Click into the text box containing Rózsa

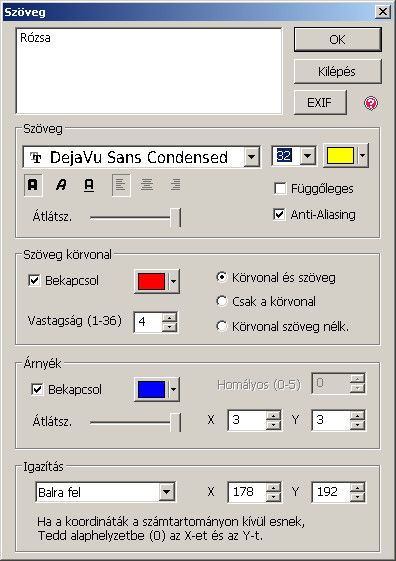pos(149,71)
